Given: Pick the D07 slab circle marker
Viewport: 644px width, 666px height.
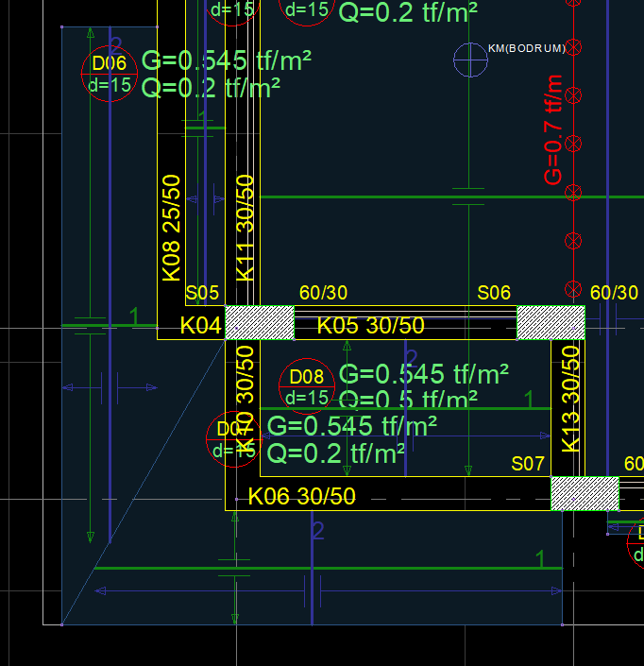Looking at the screenshot, I should (233, 439).
